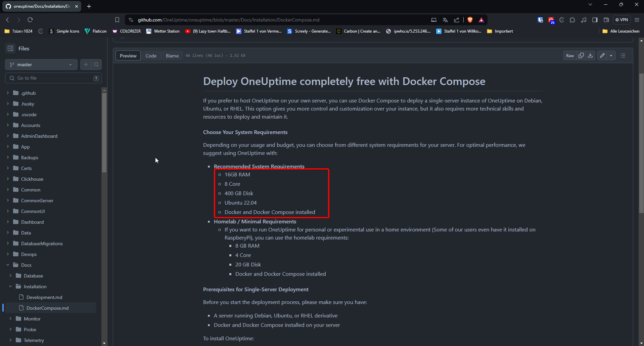Open Development.md in file tree

[x=44, y=297]
